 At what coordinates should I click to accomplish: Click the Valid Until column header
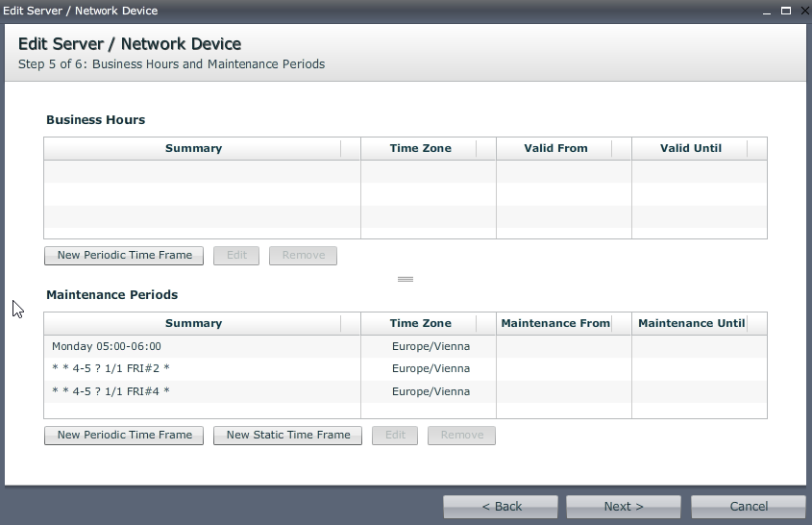click(690, 148)
